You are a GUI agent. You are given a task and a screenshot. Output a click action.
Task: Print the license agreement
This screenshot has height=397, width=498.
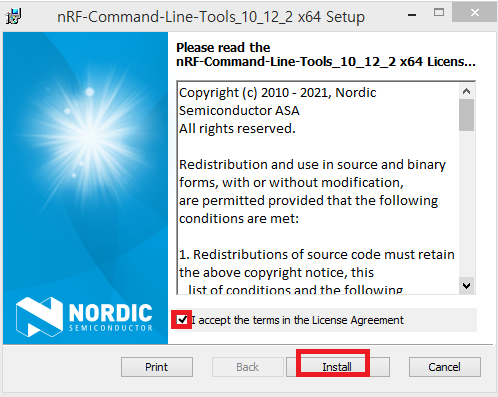(157, 367)
